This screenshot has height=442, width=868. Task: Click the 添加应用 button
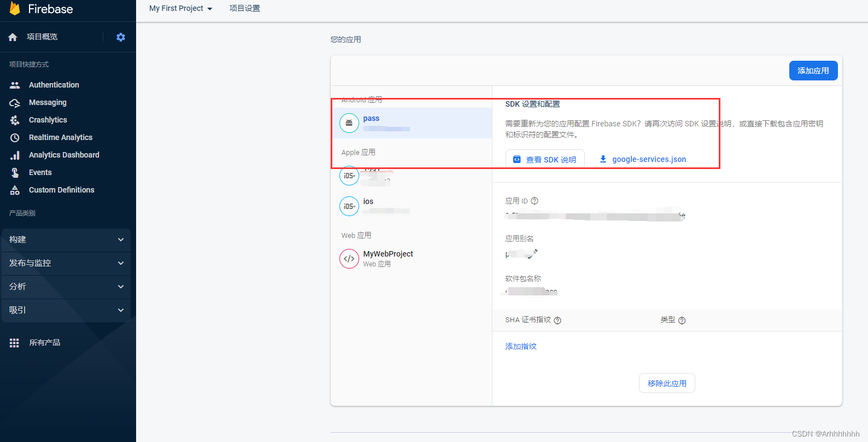(813, 71)
